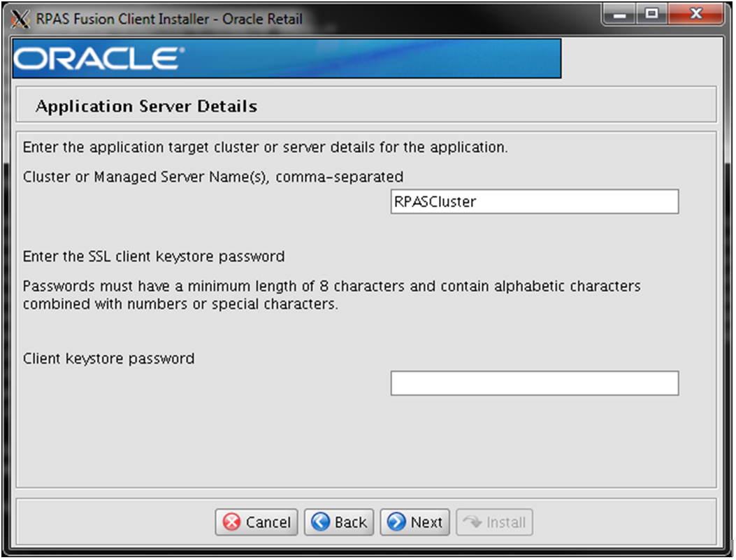Go Back to the previous installer step
The height and width of the screenshot is (560, 736).
(339, 523)
